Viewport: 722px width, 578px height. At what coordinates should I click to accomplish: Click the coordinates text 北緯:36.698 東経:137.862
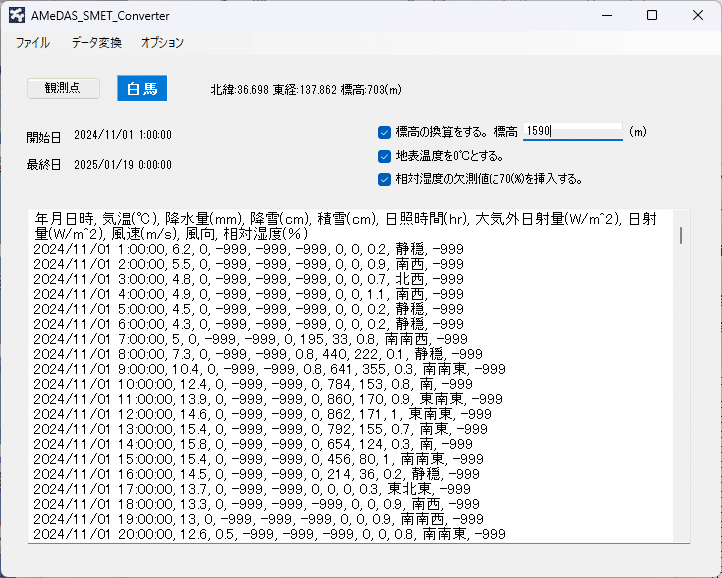(x=274, y=90)
